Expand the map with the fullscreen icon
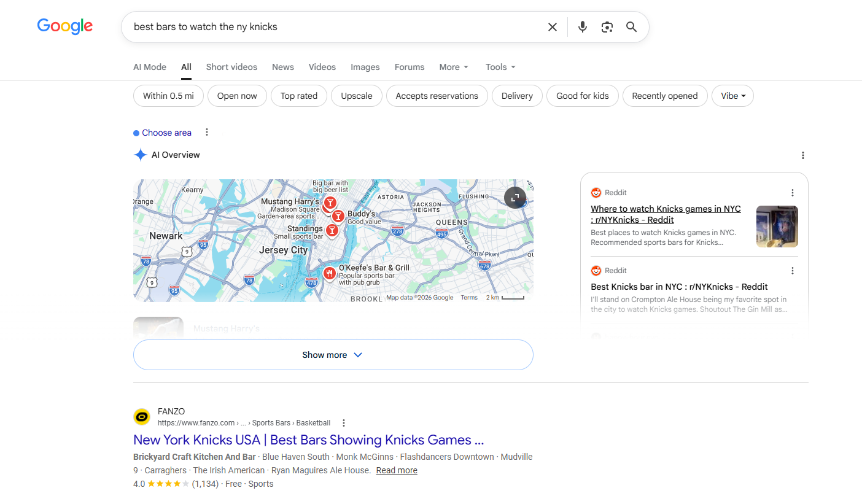Viewport: 862px width, 504px height. click(515, 197)
